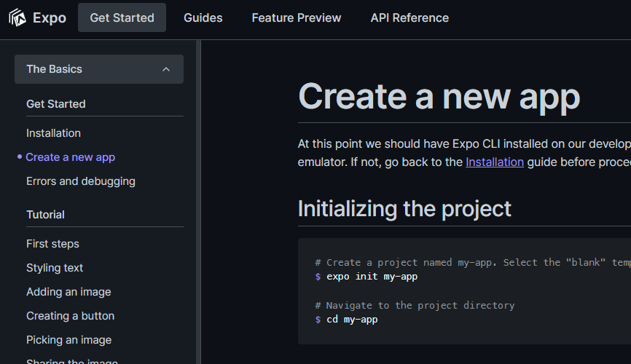Click the Navigate to project directory comment
Screen dimensions: 631x364
[415, 305]
